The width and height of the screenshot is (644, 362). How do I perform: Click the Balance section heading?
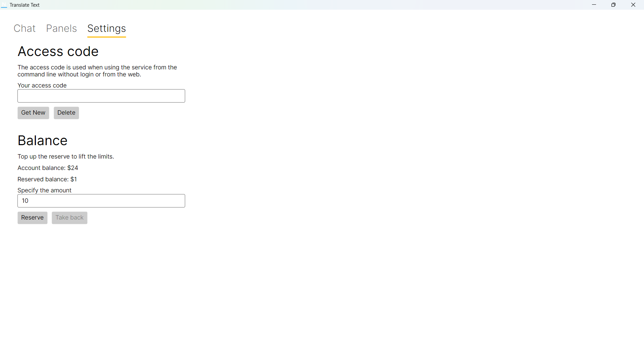[42, 140]
